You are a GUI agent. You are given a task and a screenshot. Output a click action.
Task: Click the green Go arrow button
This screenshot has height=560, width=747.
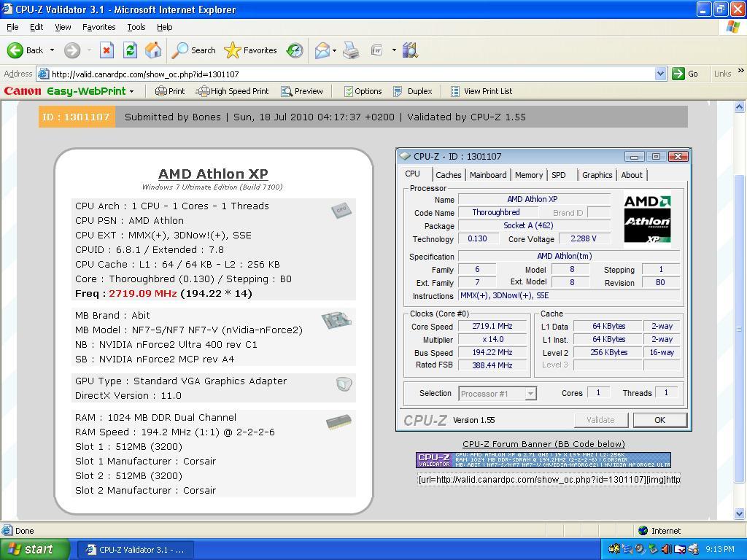[678, 74]
